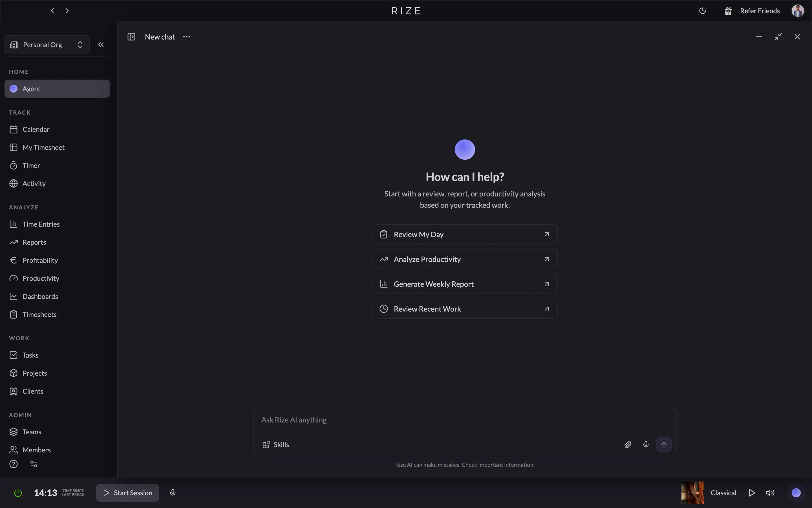The width and height of the screenshot is (812, 508).
Task: Go to Tasks
Action: [x=57, y=355]
